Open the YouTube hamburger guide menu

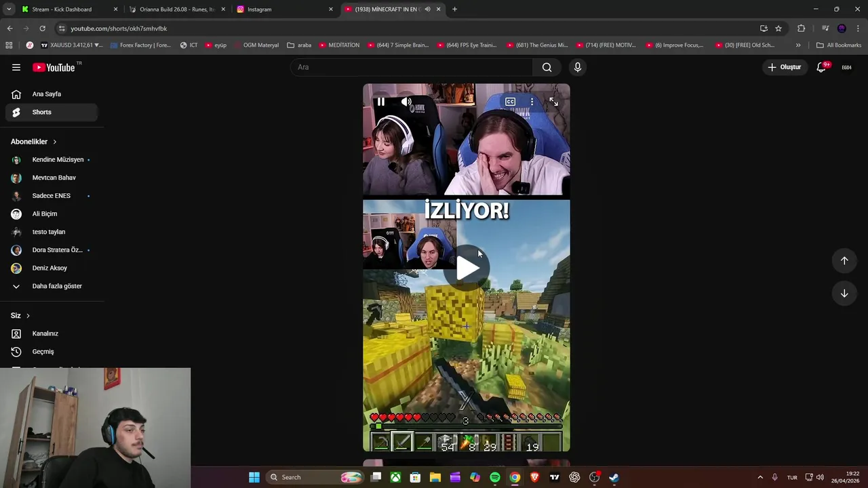[16, 67]
